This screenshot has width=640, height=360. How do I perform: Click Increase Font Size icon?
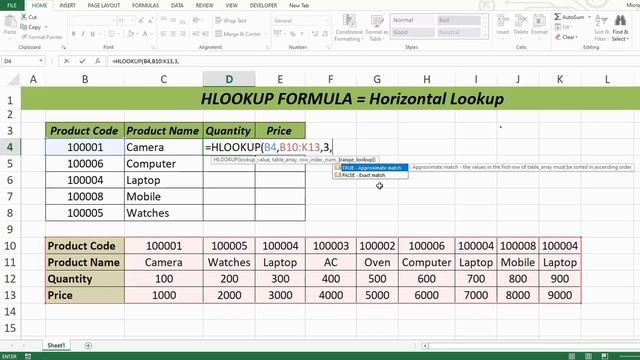tap(141, 20)
